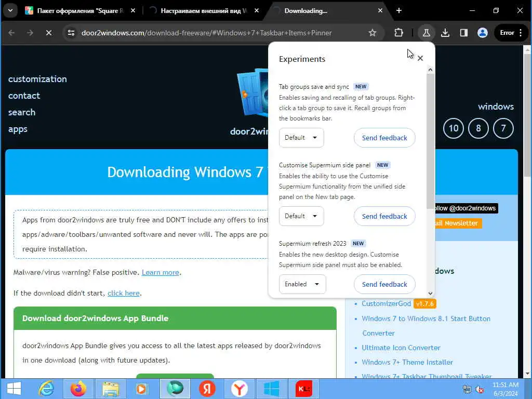Send feedback for Tab groups save and sync

click(x=384, y=138)
